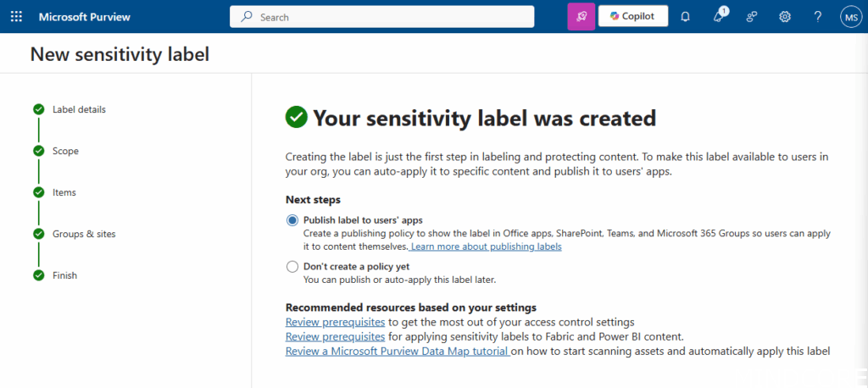This screenshot has width=868, height=388.
Task: Open Review prerequisites link for access control
Action: click(x=336, y=323)
